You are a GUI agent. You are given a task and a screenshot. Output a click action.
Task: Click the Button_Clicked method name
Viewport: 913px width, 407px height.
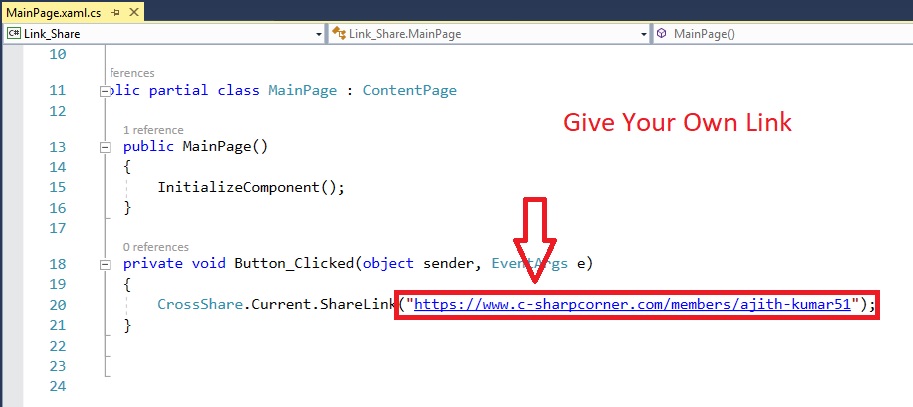[x=294, y=263]
